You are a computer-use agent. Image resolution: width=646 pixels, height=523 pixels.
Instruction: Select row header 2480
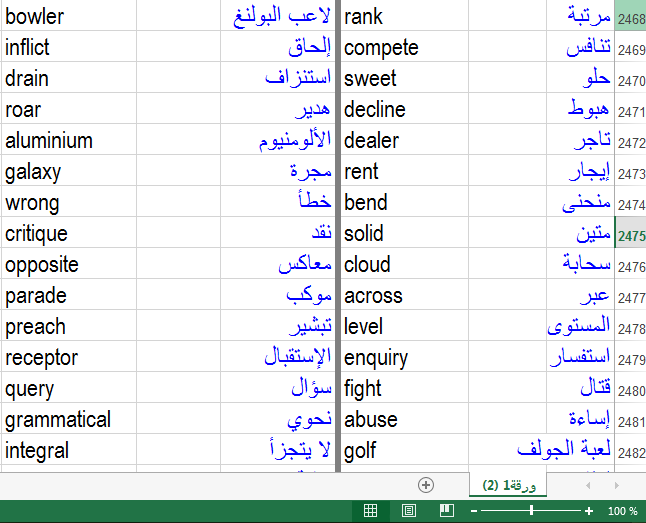pos(630,387)
